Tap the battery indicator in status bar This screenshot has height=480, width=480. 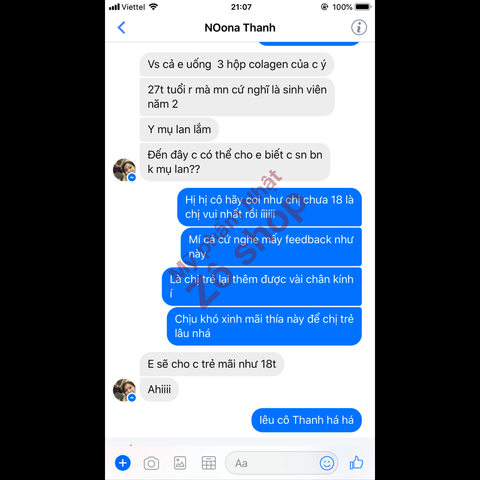click(363, 7)
